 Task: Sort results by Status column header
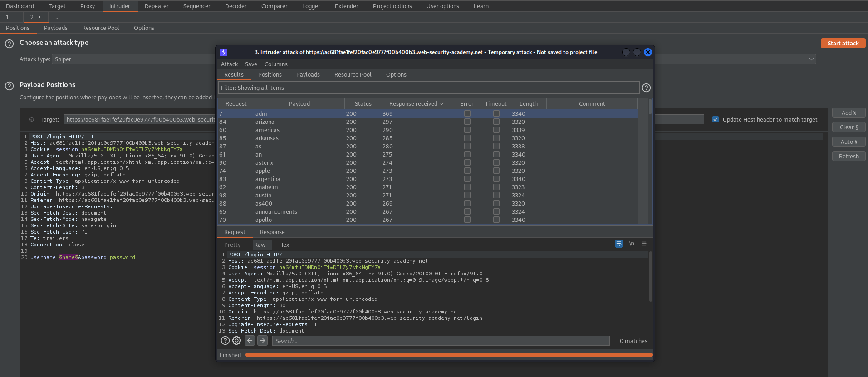point(363,103)
